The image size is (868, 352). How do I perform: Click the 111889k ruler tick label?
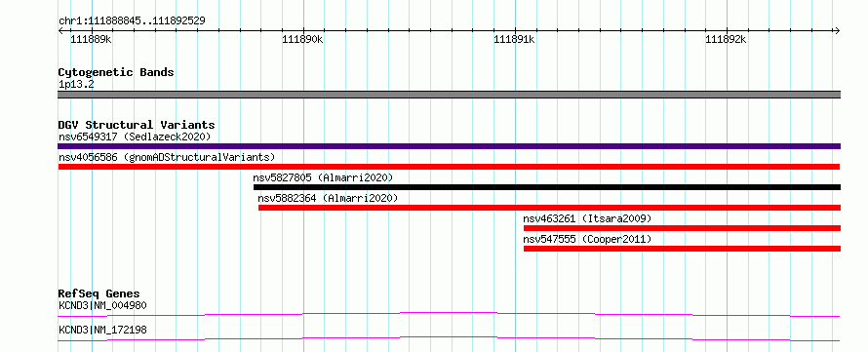[x=92, y=39]
